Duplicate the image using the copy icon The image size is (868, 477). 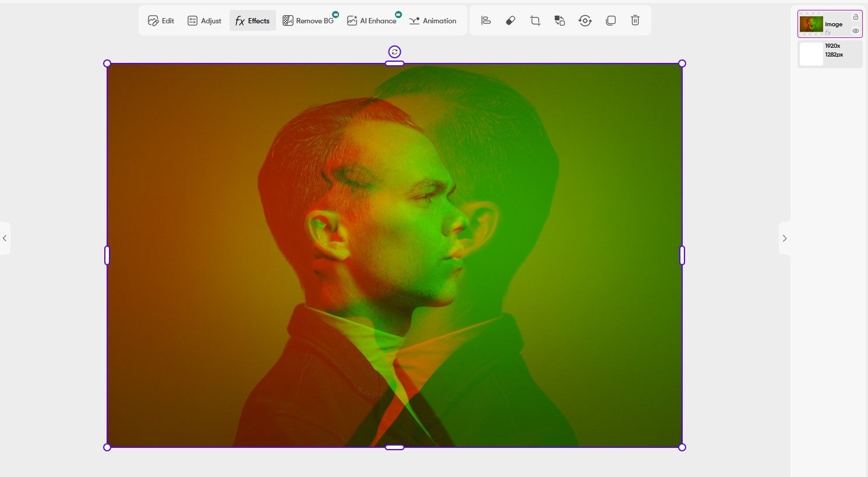click(x=611, y=20)
